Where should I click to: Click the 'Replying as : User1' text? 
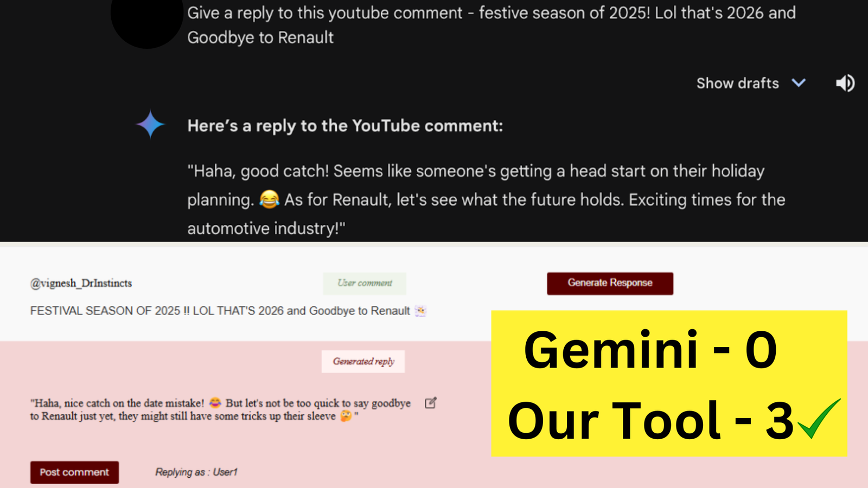click(x=196, y=472)
